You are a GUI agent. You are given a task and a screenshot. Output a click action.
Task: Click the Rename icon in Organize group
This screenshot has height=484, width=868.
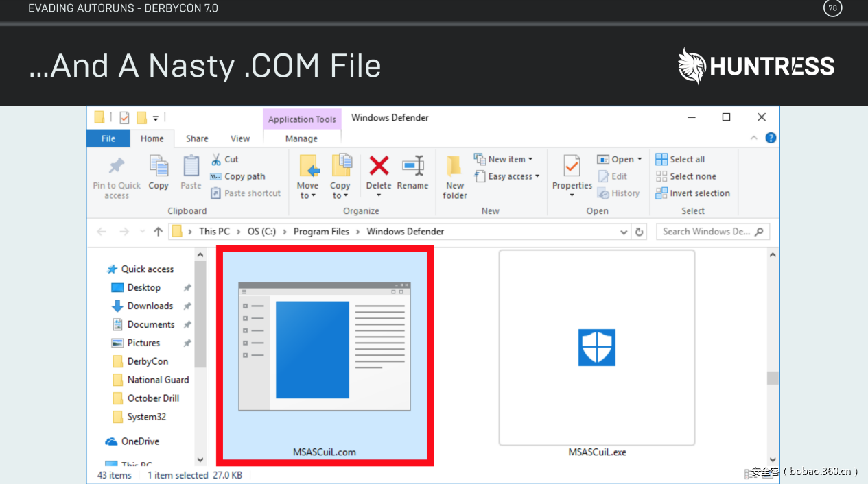coord(412,167)
